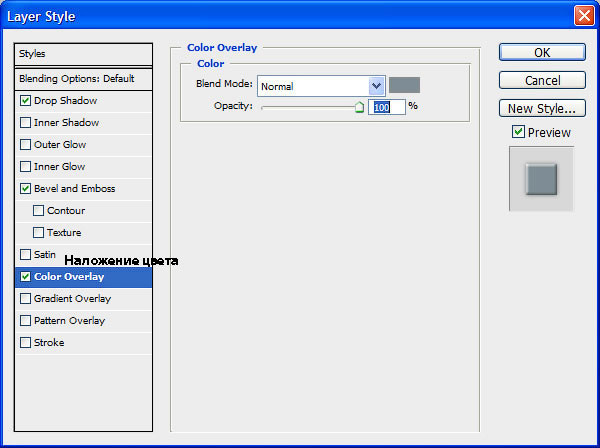The image size is (600, 448).
Task: Enable the Outer Glow checkbox
Action: [x=25, y=145]
